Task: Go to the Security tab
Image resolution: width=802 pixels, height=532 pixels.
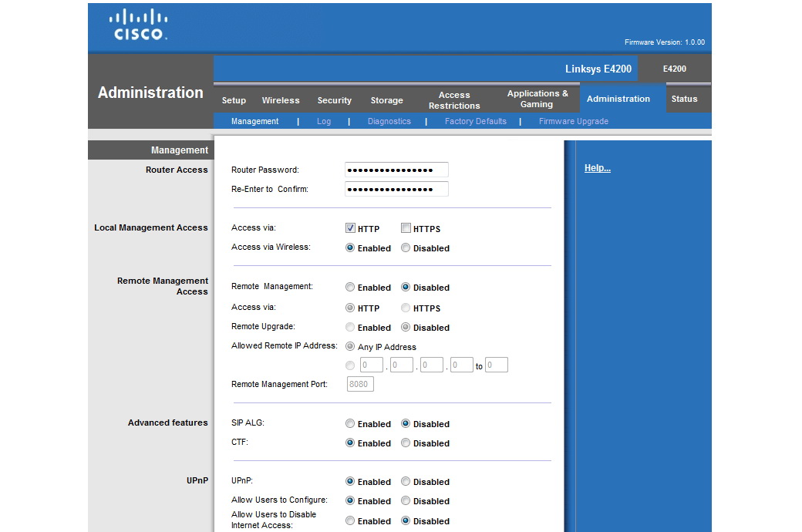Action: point(334,100)
